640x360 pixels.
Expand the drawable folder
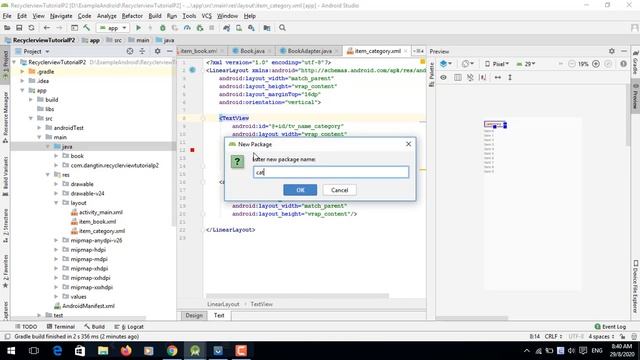pyautogui.click(x=56, y=184)
